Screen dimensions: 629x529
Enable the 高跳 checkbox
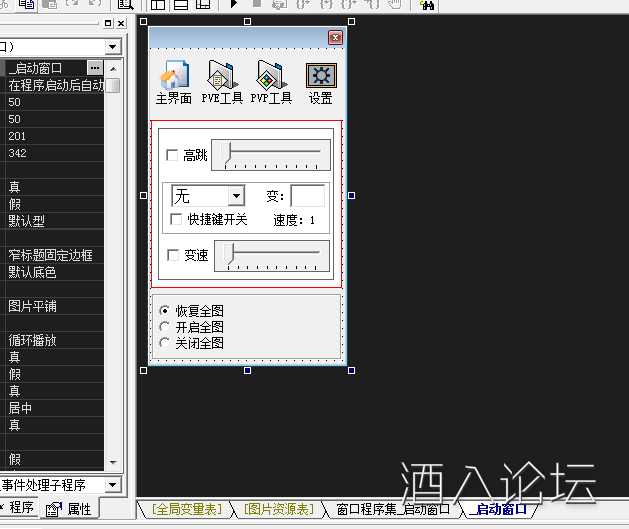click(173, 155)
